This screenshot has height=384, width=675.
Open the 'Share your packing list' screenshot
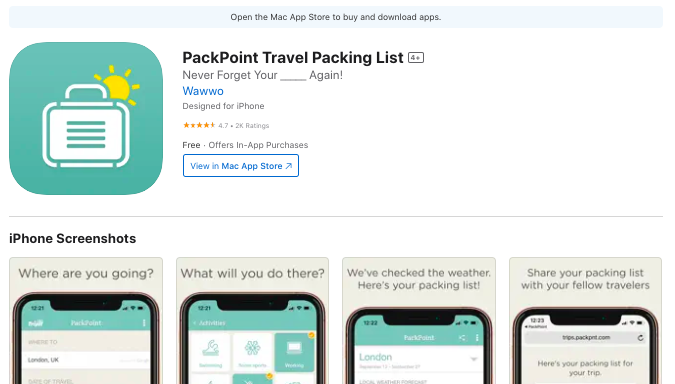coord(585,321)
